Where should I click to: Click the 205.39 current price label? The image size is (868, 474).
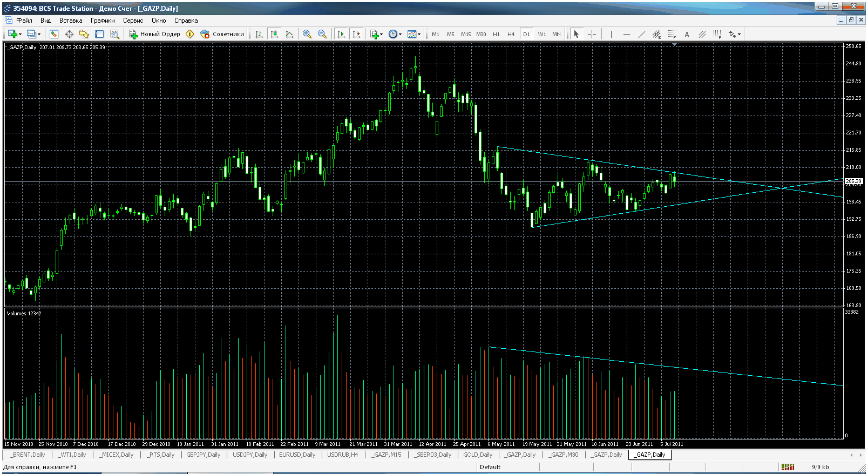tap(854, 181)
